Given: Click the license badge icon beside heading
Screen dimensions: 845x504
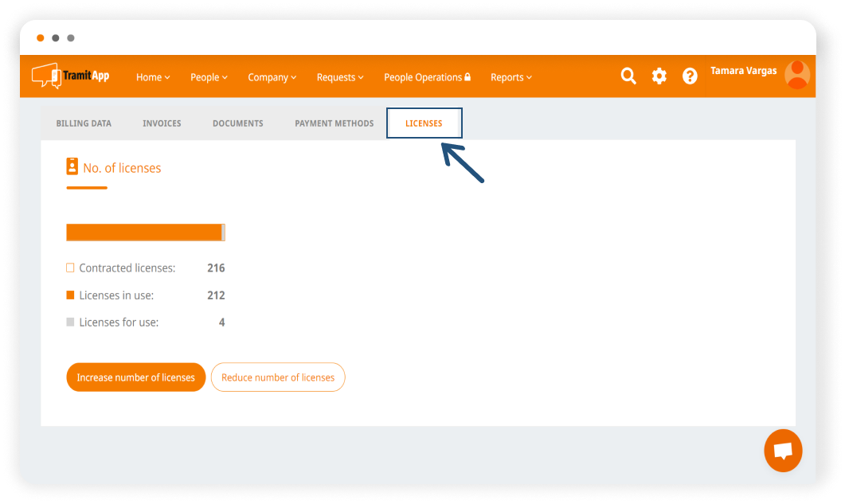Looking at the screenshot, I should (72, 167).
